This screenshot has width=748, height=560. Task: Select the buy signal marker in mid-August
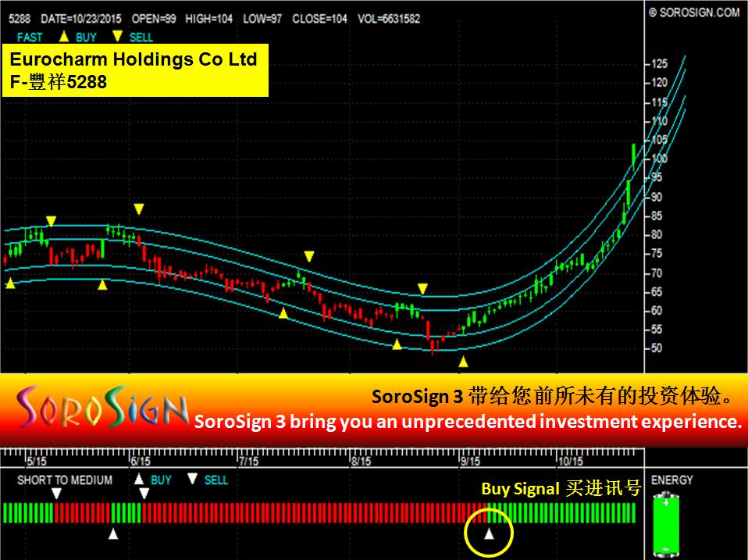pyautogui.click(x=397, y=344)
